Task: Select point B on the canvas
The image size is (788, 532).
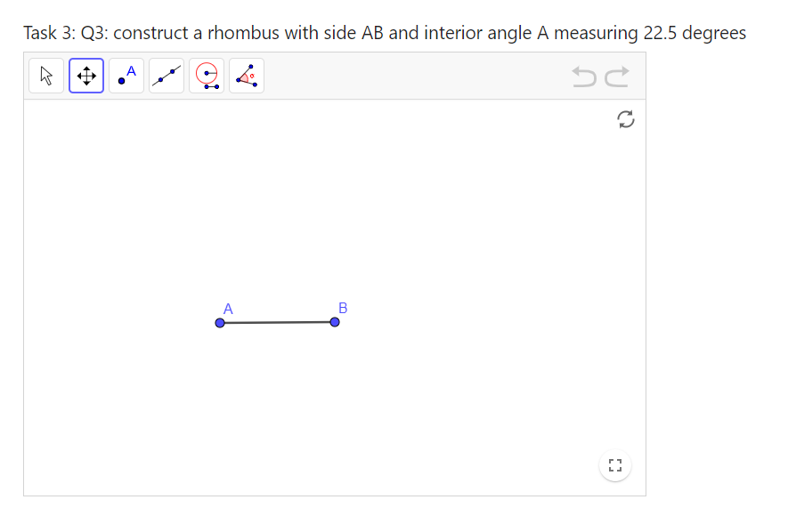Action: point(334,322)
